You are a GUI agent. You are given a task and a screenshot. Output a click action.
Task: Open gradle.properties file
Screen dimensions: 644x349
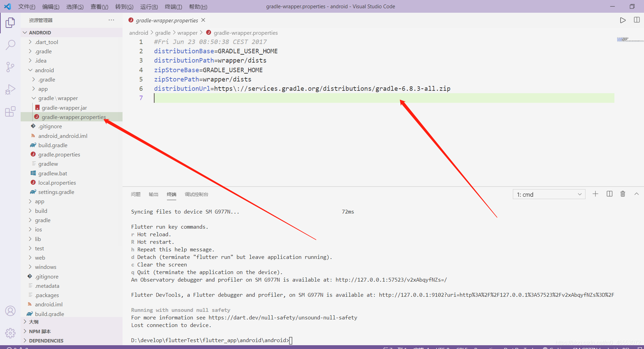tap(72, 154)
